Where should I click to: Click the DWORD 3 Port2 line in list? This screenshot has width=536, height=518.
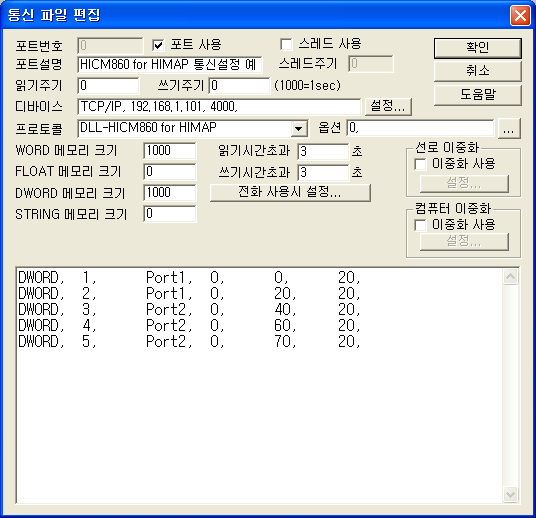[189, 309]
